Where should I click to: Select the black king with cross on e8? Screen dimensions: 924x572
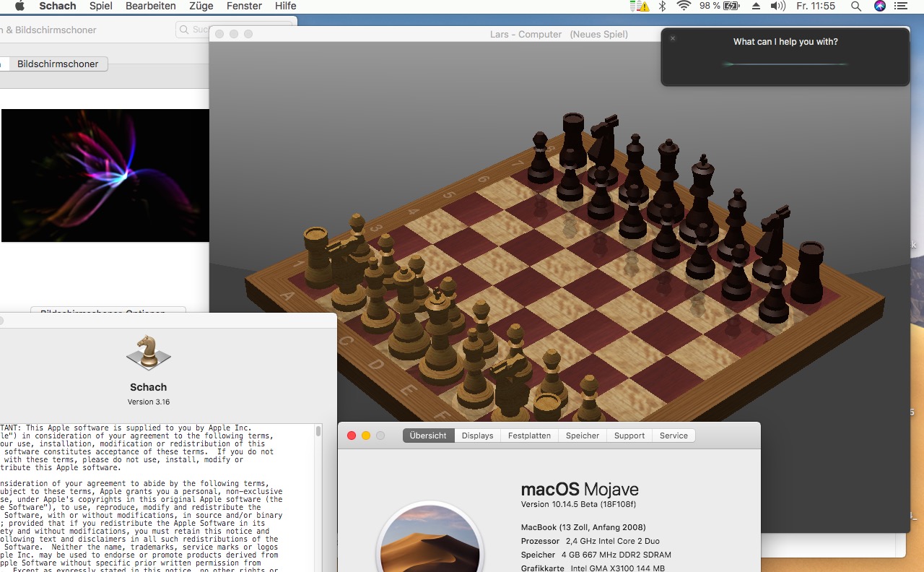[x=699, y=199]
